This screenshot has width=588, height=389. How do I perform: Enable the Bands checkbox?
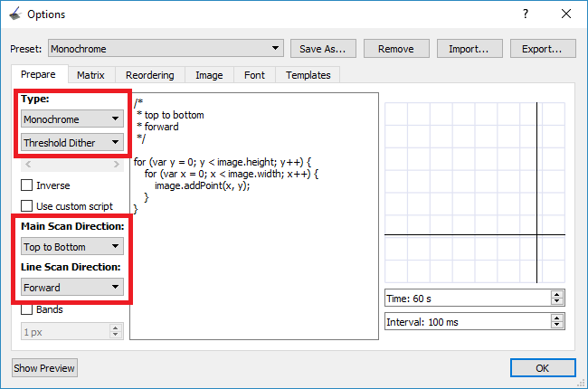coord(27,309)
